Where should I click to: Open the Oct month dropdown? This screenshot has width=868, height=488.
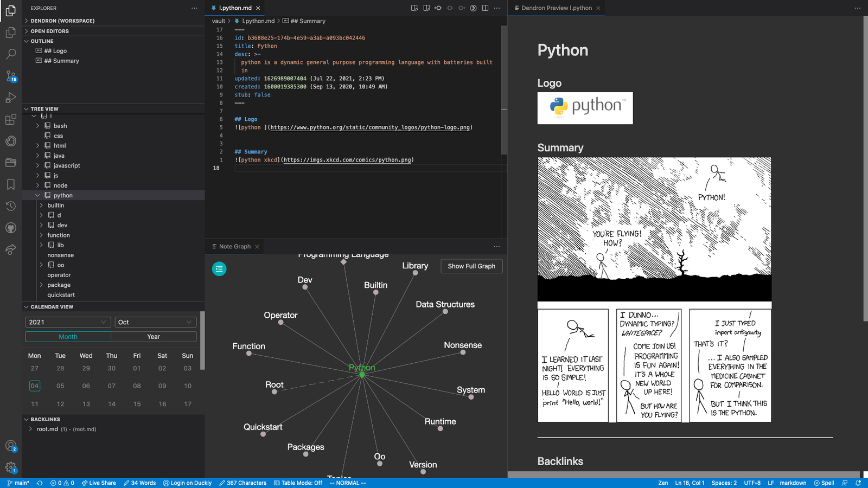pyautogui.click(x=155, y=322)
